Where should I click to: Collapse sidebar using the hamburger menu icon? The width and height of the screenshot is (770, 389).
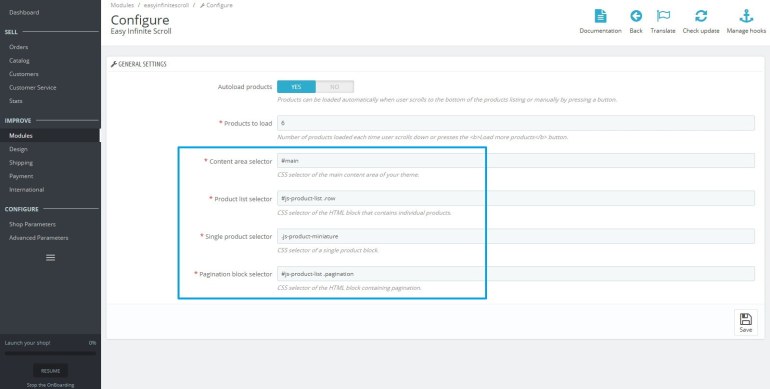(50, 257)
